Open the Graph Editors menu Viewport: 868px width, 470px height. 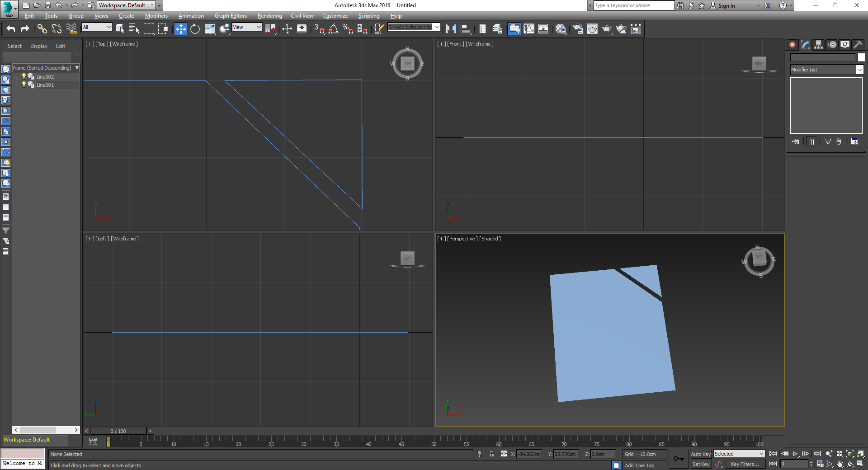pos(231,16)
